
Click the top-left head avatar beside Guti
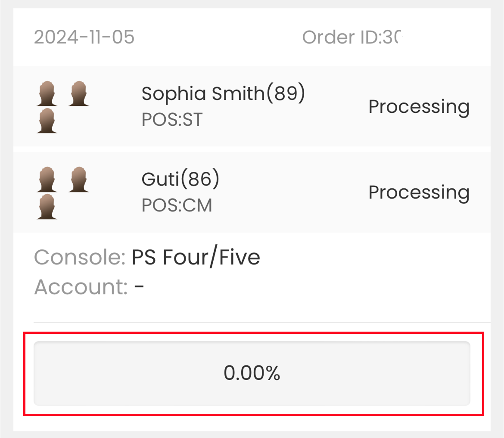click(47, 180)
